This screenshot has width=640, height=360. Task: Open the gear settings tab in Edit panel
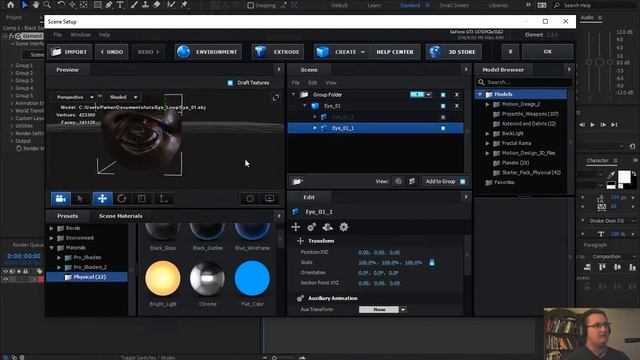pos(344,227)
